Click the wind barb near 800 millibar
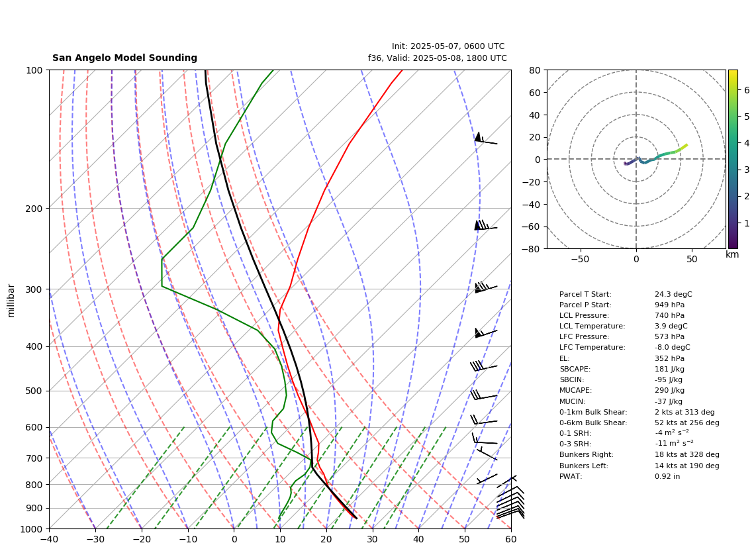 (487, 479)
